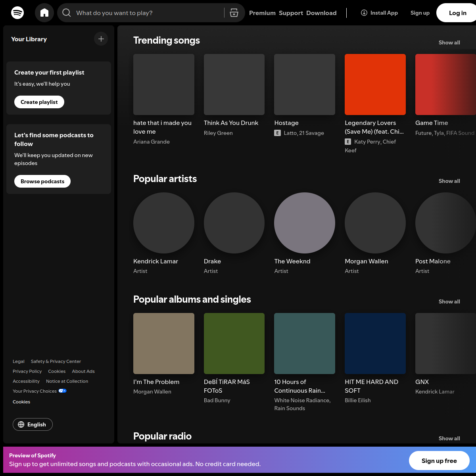476x476 pixels.
Task: Open Browse icon in search bar
Action: 234,13
